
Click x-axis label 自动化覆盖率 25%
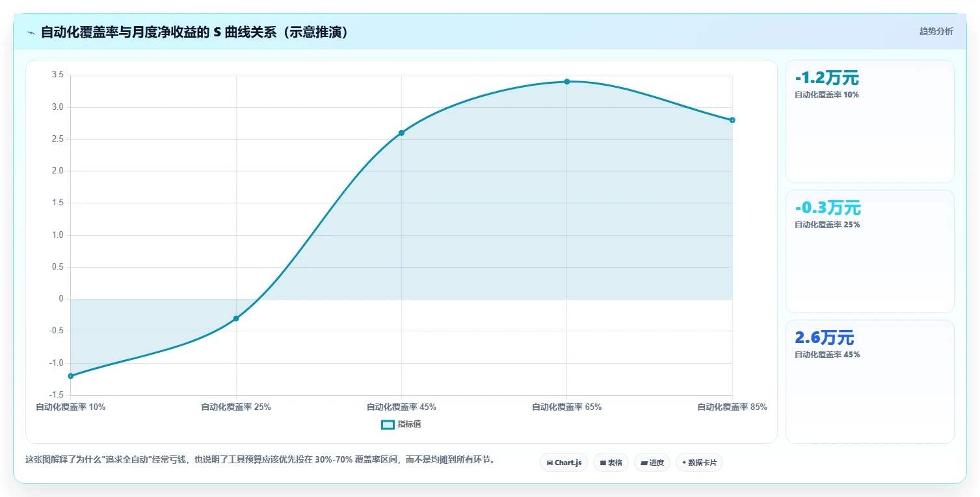pos(236,407)
